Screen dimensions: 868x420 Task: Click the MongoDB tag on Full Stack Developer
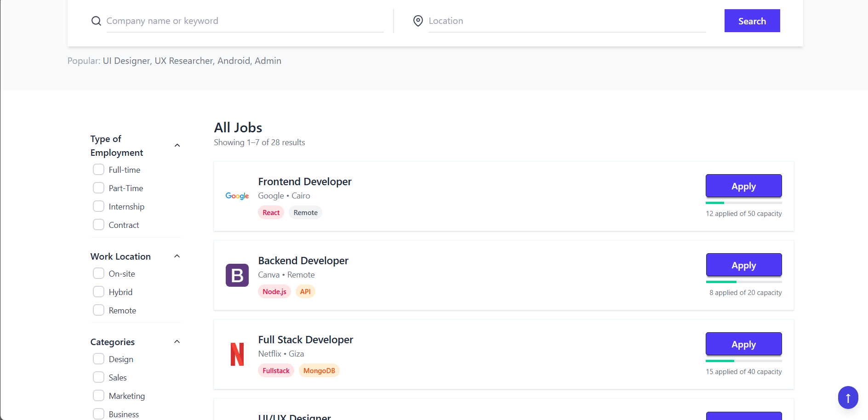click(x=319, y=371)
